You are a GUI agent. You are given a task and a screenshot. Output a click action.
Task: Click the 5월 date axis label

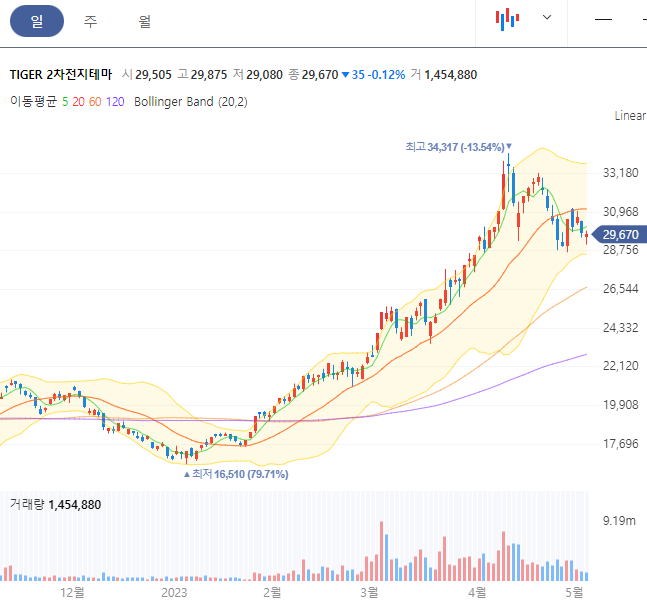tap(574, 593)
